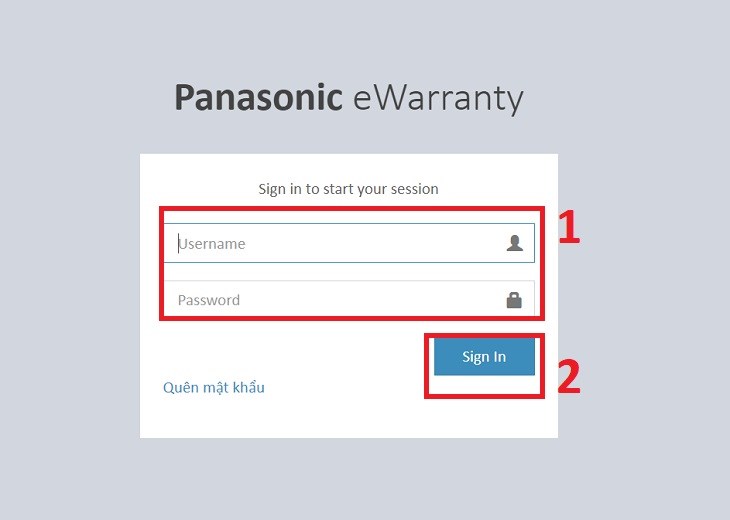Click the bold Panasonic word in heading

pos(259,98)
